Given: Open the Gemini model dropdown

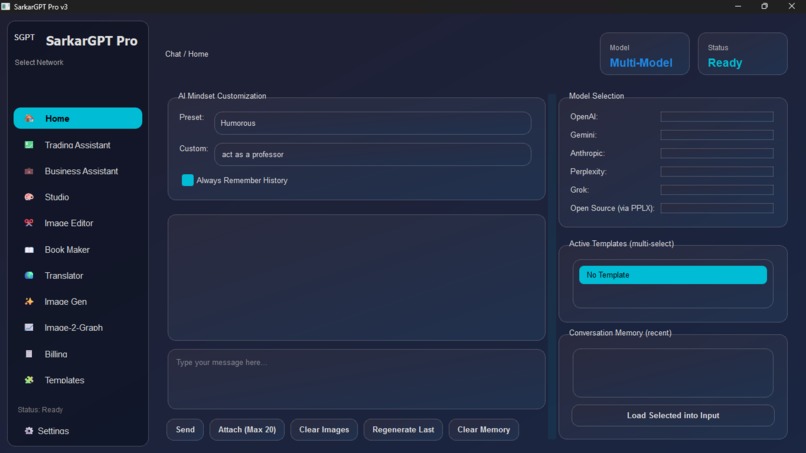Looking at the screenshot, I should pos(717,135).
